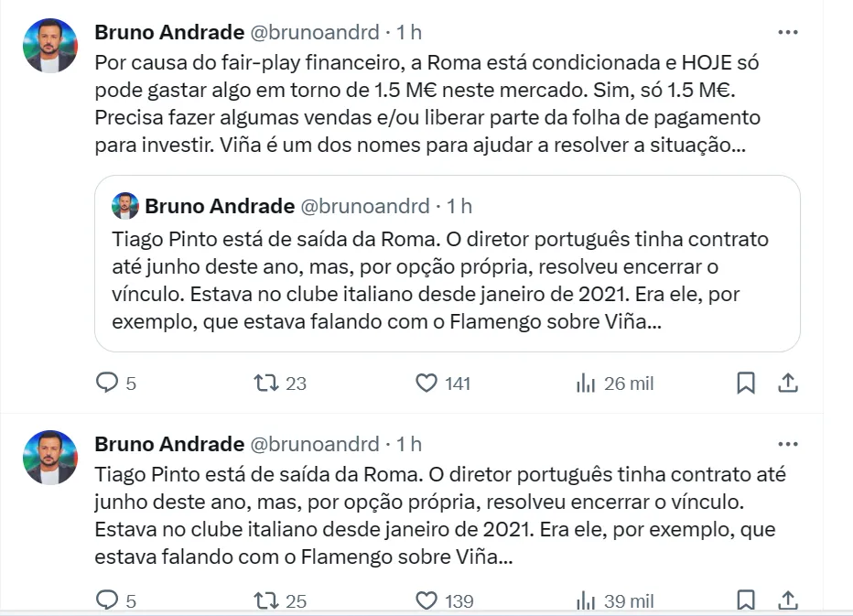Bookmark the first tweet about Roma
Viewport: 853px width, 616px height.
coord(746,384)
